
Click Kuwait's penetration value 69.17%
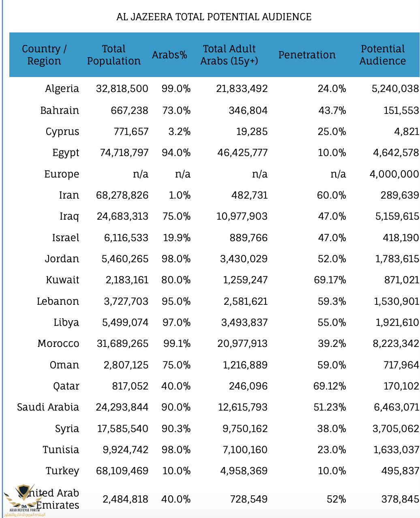(330, 280)
